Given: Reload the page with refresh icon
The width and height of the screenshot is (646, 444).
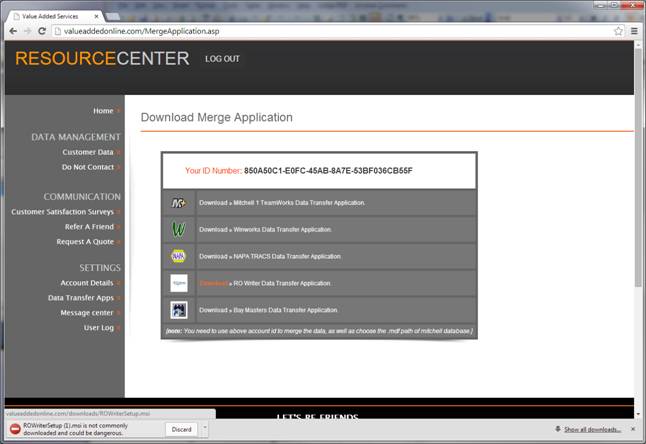Looking at the screenshot, I should coord(42,31).
